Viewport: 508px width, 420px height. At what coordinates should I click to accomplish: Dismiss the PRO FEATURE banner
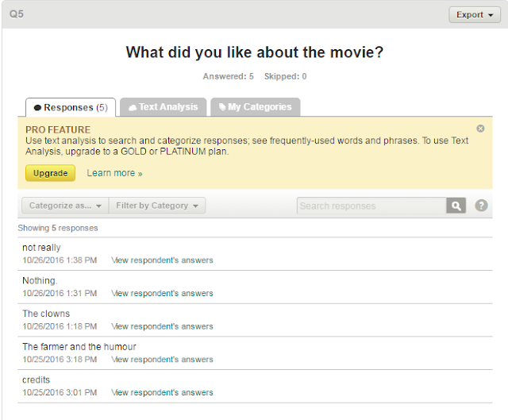tap(480, 129)
